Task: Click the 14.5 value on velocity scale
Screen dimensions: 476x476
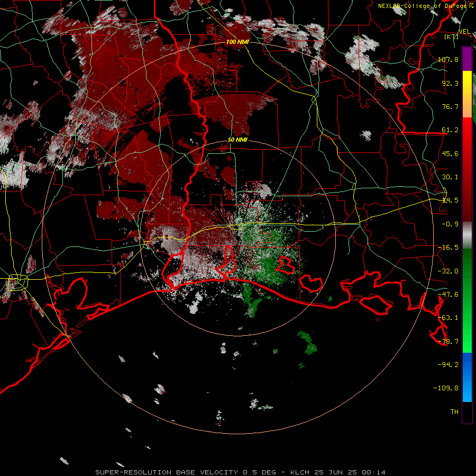Action: 450,200
